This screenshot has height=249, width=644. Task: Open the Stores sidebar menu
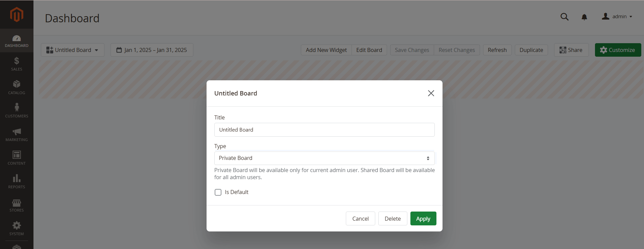pos(17,205)
